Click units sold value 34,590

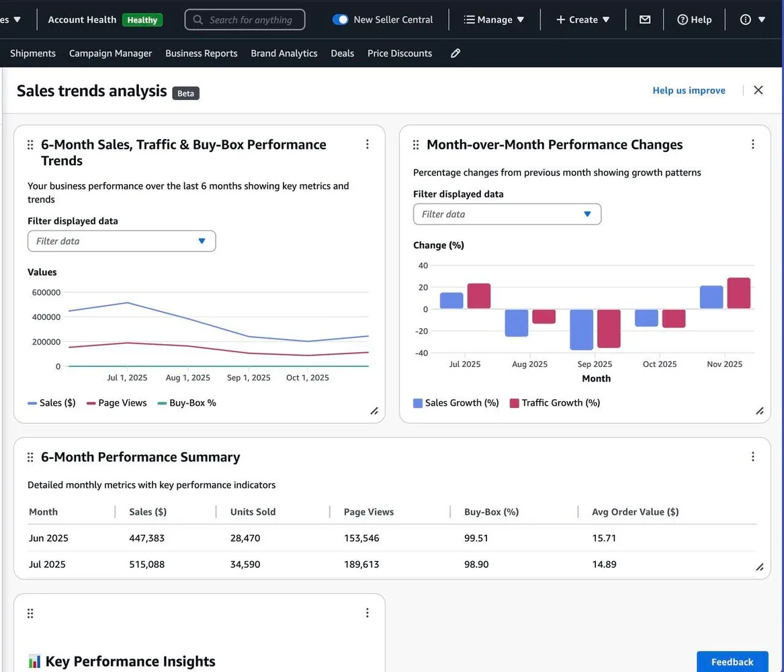[x=245, y=564]
